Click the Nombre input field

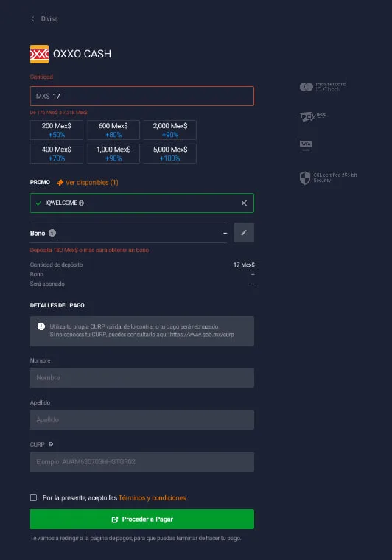point(142,377)
